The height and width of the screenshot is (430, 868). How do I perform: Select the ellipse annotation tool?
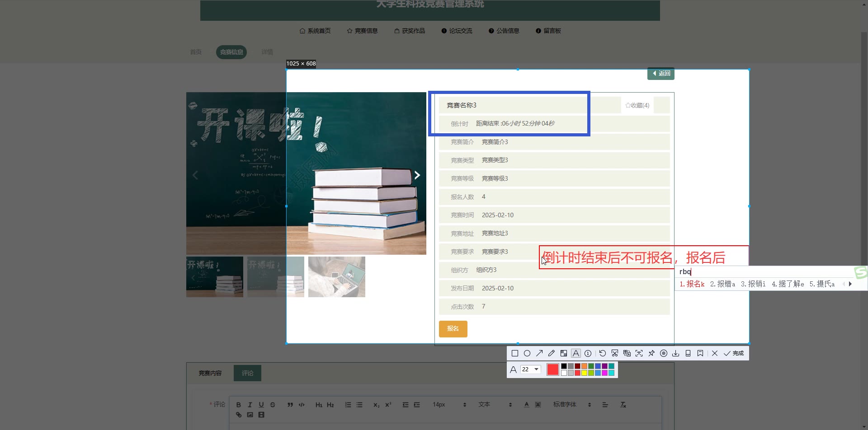[527, 353]
